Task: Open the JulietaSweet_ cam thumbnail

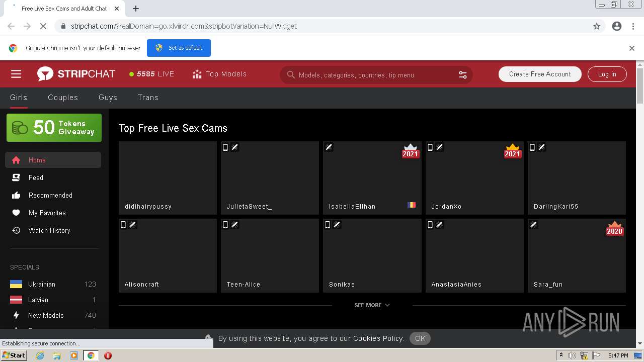Action: coord(270,178)
